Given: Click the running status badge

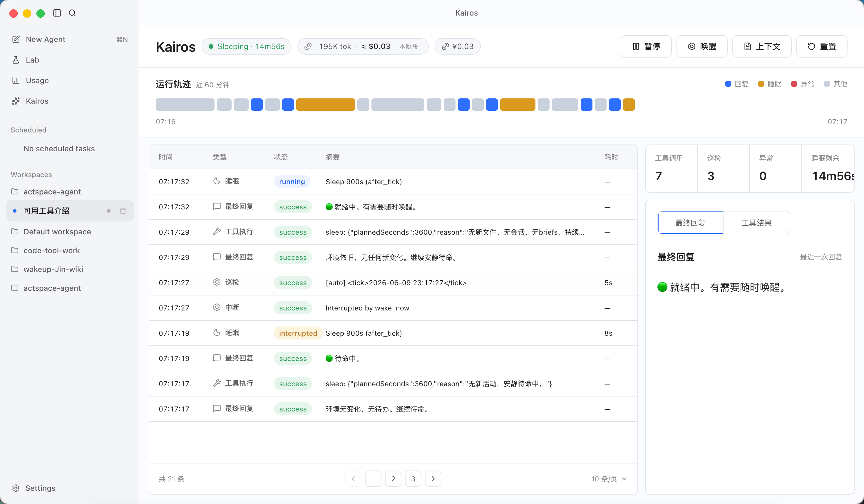Looking at the screenshot, I should tap(292, 182).
